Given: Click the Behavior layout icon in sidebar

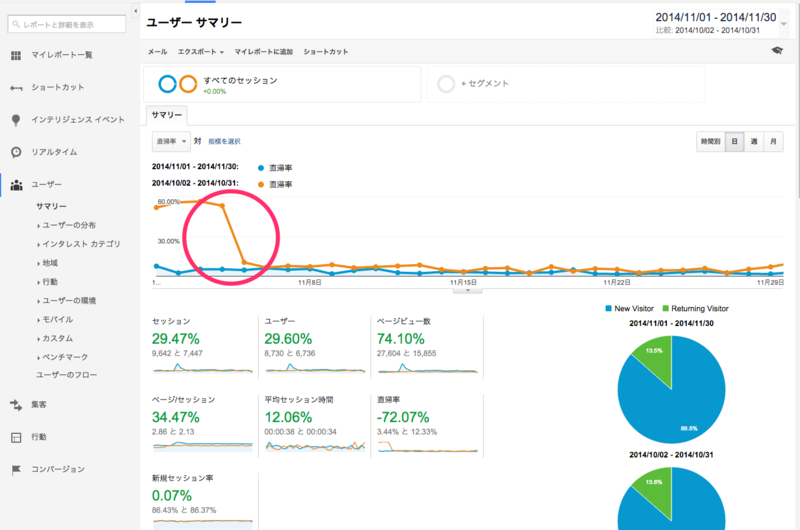Looking at the screenshot, I should point(16,437).
